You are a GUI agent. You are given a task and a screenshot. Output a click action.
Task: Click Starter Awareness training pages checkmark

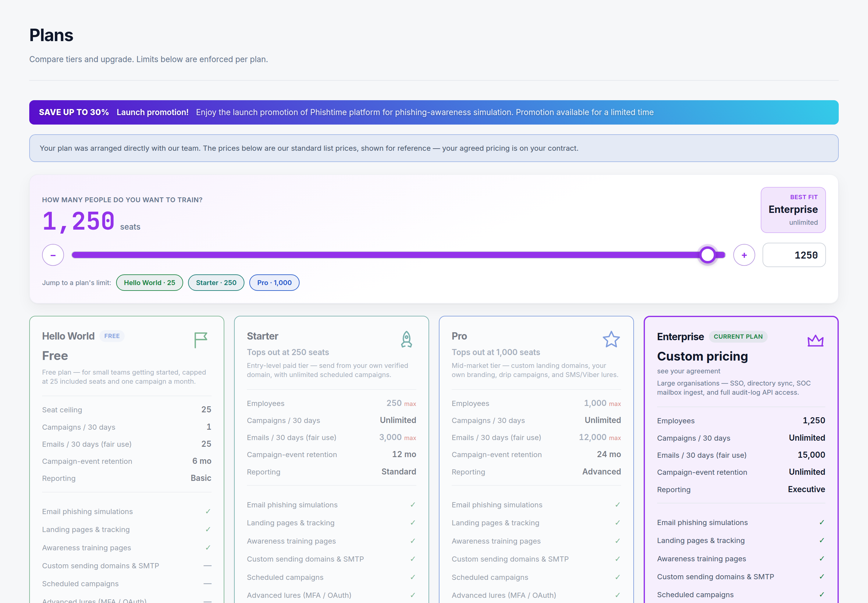coord(413,541)
